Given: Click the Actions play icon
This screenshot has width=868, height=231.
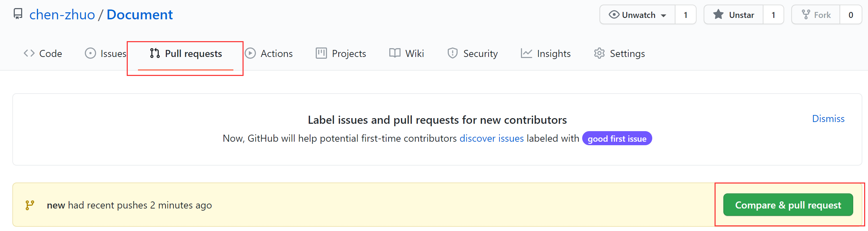Looking at the screenshot, I should pos(250,53).
